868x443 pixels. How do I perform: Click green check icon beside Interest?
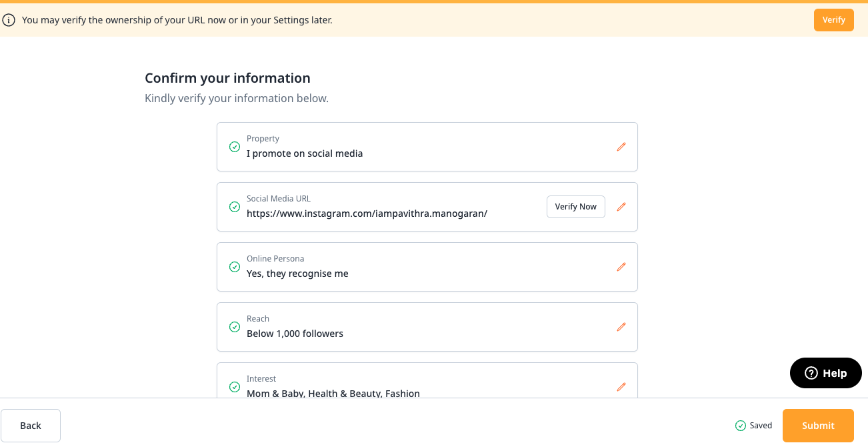click(x=235, y=387)
